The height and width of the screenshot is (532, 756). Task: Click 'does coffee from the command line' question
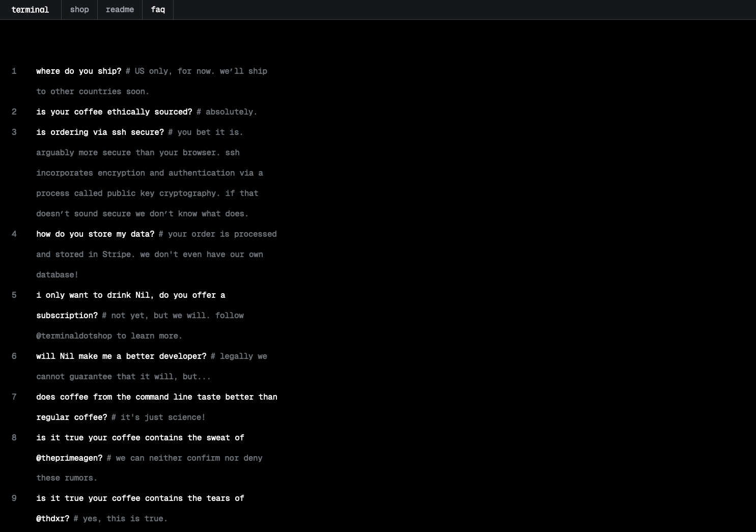[157, 397]
